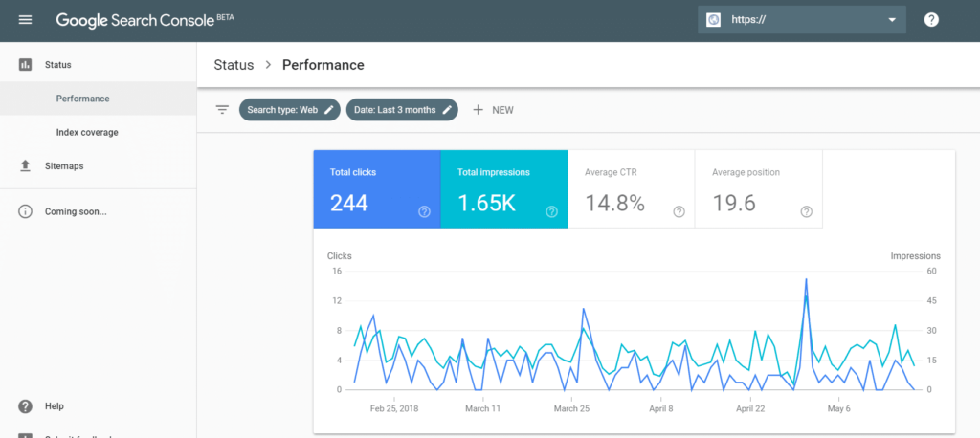Click the Performance breadcrumb title
The height and width of the screenshot is (438, 980).
tap(323, 65)
